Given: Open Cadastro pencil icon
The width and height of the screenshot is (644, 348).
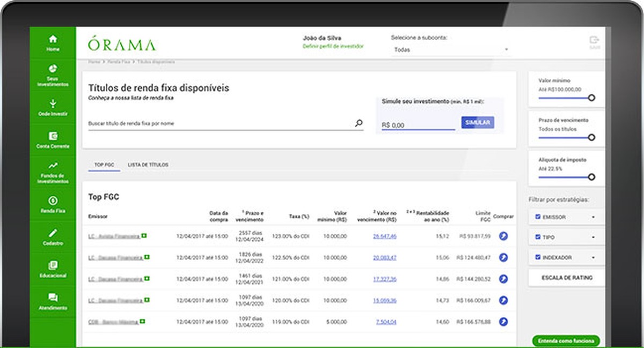Looking at the screenshot, I should tap(53, 233).
